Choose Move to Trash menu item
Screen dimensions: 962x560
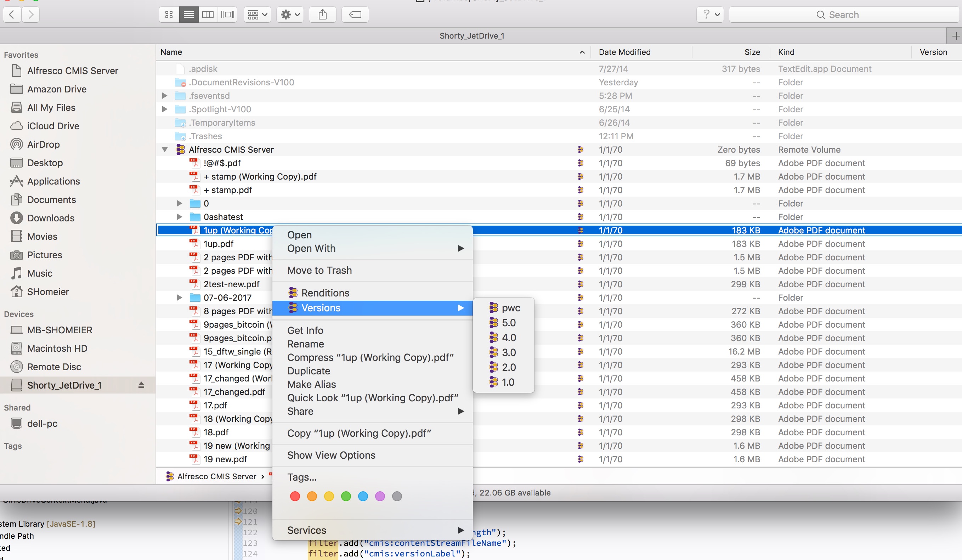pos(319,270)
